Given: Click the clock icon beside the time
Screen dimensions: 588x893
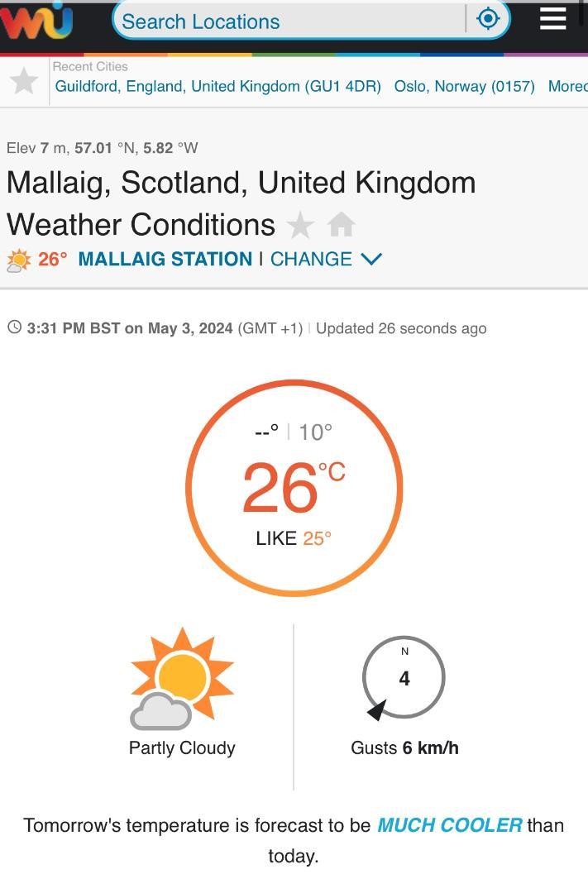Looking at the screenshot, I should [14, 327].
